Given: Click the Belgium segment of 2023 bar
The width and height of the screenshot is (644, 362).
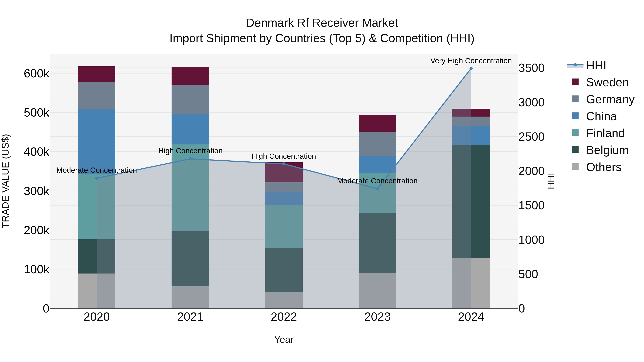Looking at the screenshot, I should (x=377, y=243).
